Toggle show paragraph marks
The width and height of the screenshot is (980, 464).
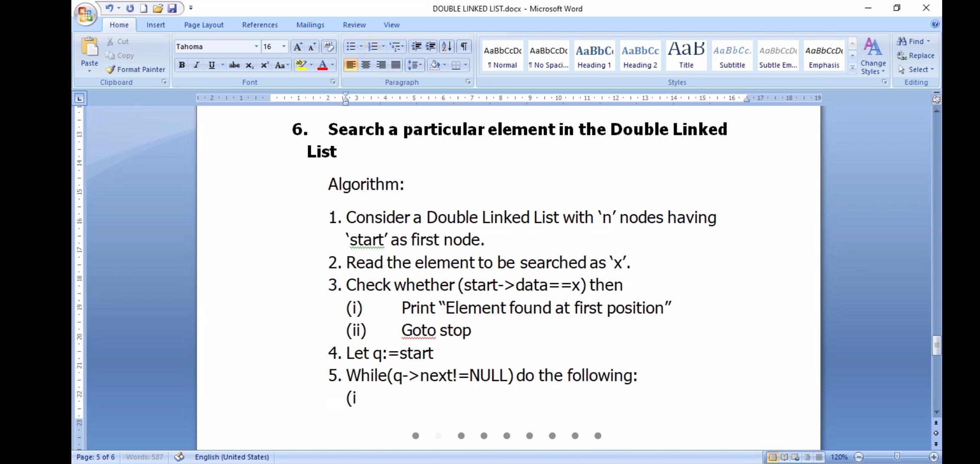pyautogui.click(x=464, y=46)
